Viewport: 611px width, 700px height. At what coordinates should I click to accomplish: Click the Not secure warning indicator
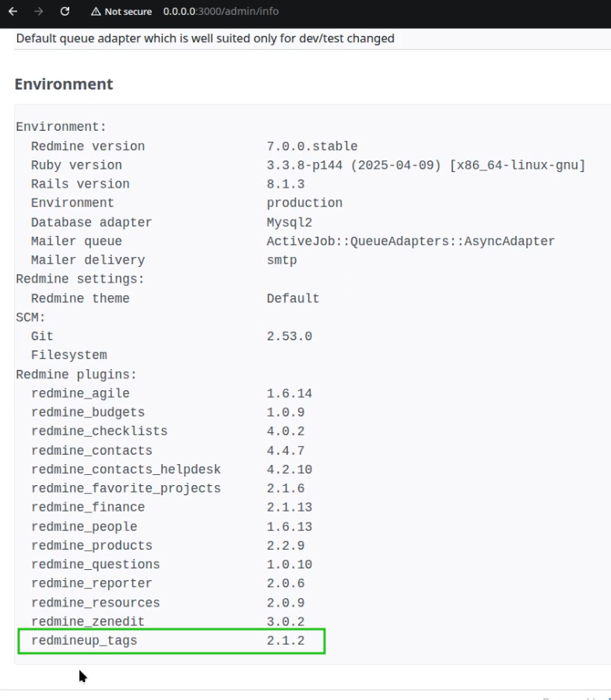pyautogui.click(x=121, y=11)
